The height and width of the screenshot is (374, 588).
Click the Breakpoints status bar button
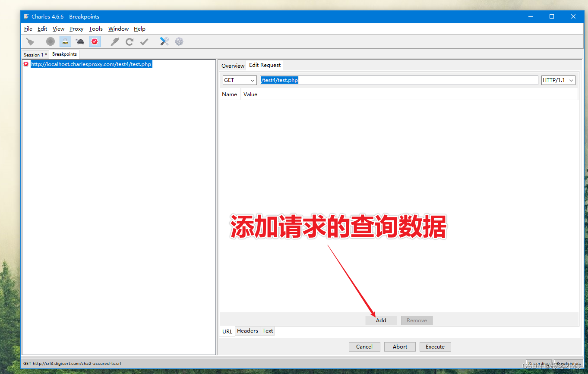(x=568, y=364)
